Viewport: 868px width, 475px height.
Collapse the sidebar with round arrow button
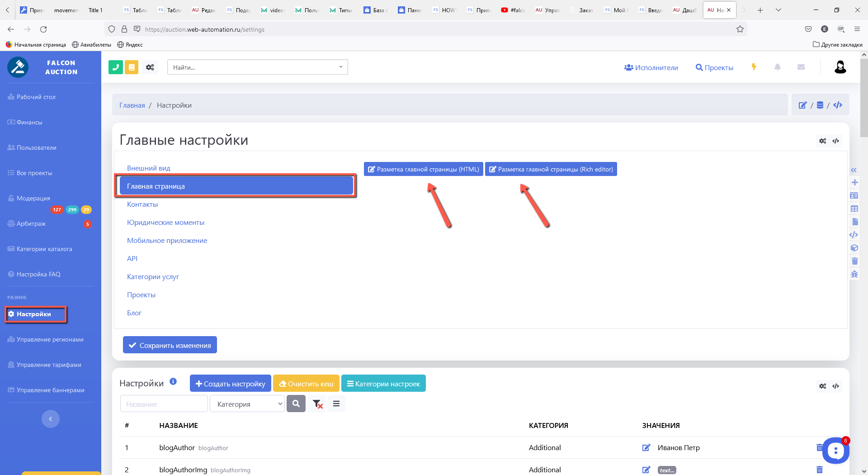51,419
